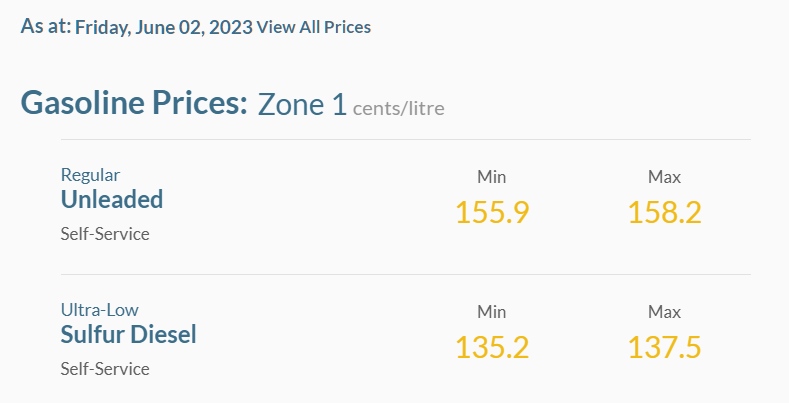
Task: Select the cents/litre unit text
Action: coord(399,108)
